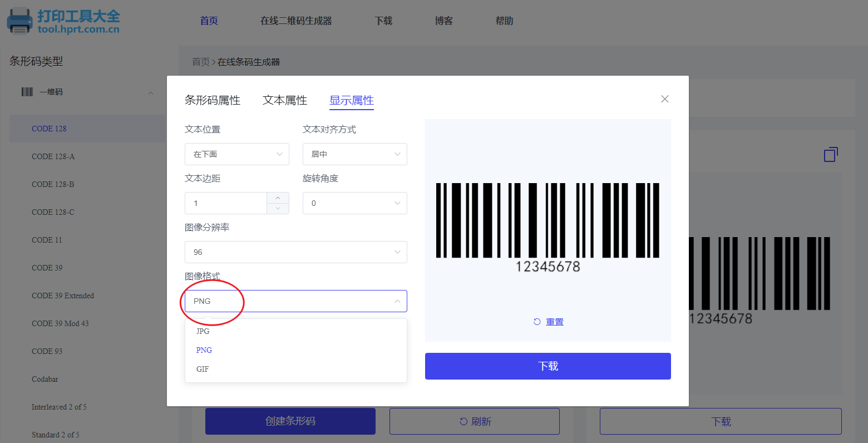Click the 下载 button in dialog

pyautogui.click(x=548, y=366)
